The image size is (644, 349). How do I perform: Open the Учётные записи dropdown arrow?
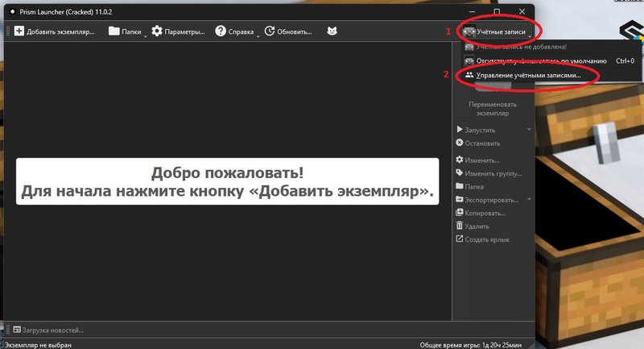(x=530, y=37)
